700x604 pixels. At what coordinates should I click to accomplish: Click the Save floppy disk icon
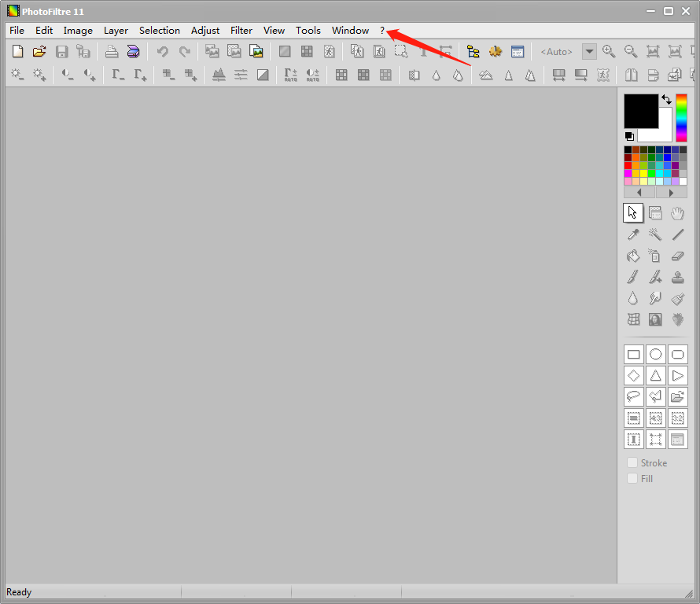[x=61, y=51]
